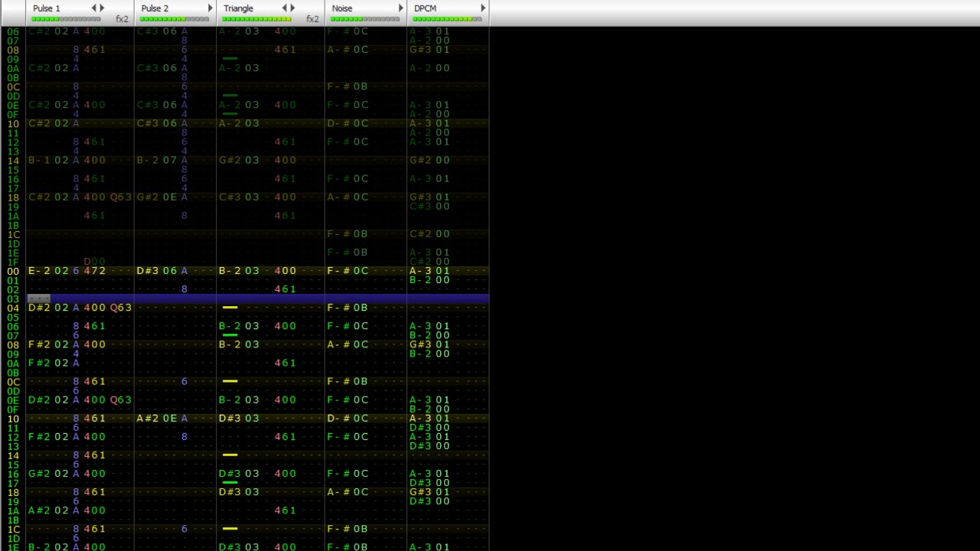Expand effect columns on DPCM channel
This screenshot has width=980, height=551.
pyautogui.click(x=482, y=8)
